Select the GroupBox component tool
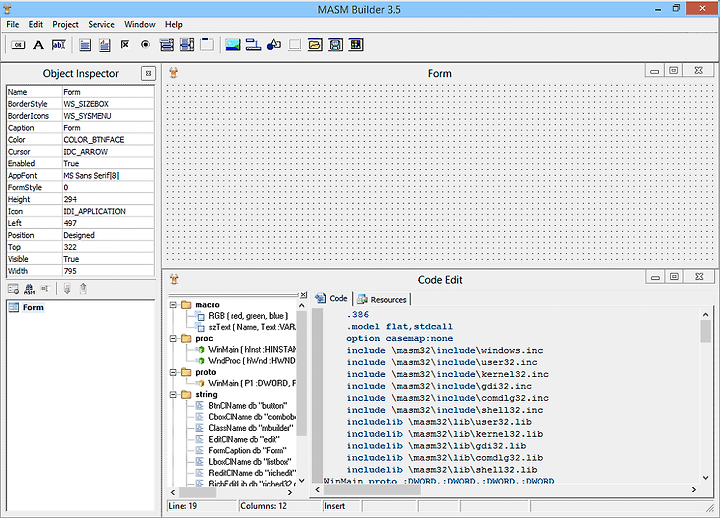This screenshot has height=518, width=720. coord(207,45)
